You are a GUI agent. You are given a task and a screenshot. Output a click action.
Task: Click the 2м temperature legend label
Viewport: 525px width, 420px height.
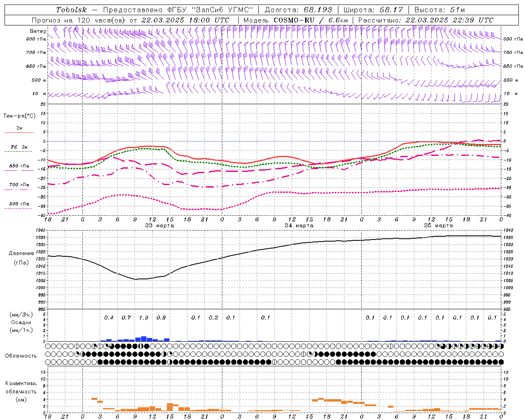[x=19, y=128]
